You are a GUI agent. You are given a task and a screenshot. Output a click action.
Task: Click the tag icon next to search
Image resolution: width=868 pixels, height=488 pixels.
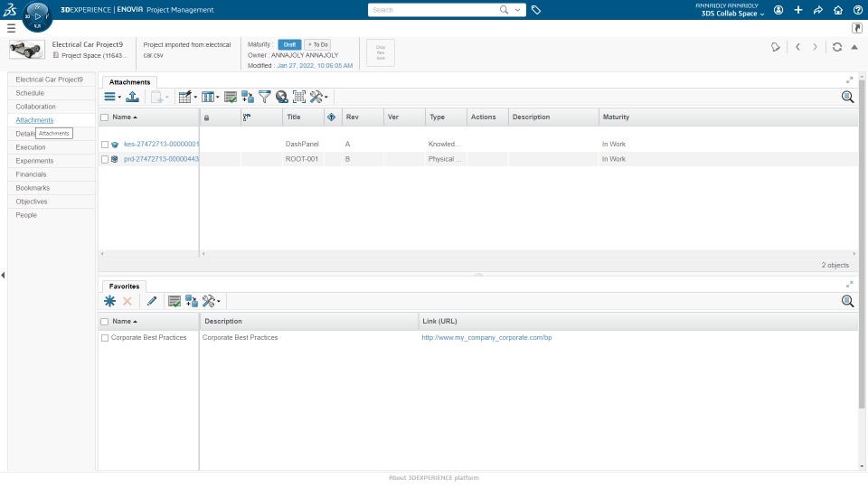click(x=536, y=10)
